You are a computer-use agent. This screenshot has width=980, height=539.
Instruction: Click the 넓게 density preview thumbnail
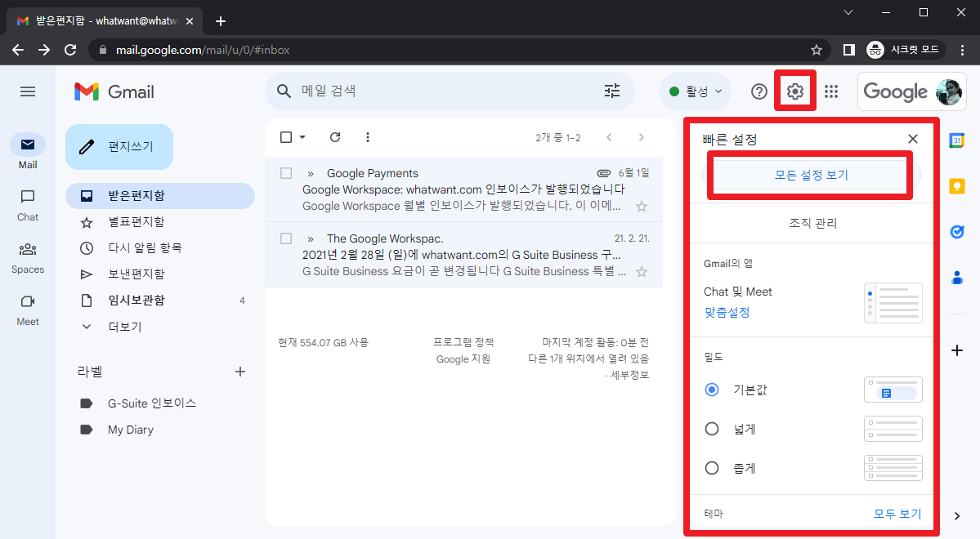coord(893,429)
